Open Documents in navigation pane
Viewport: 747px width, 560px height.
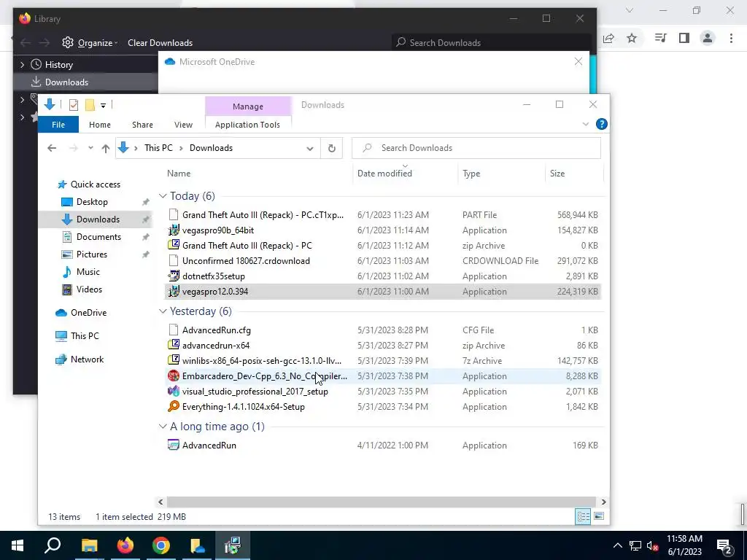(x=98, y=237)
